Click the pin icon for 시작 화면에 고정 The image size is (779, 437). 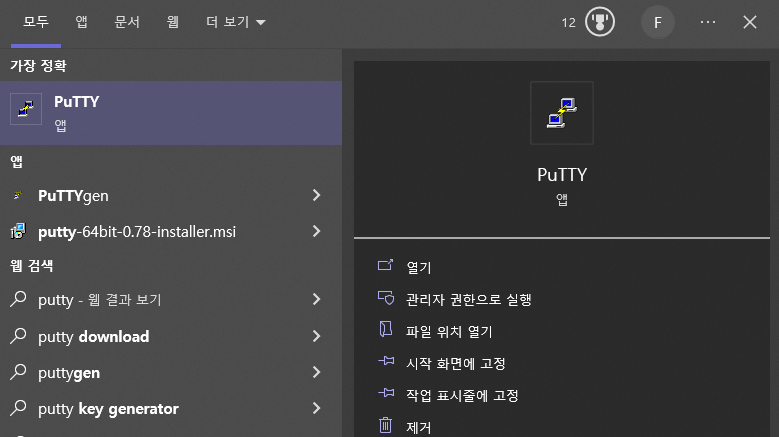386,361
